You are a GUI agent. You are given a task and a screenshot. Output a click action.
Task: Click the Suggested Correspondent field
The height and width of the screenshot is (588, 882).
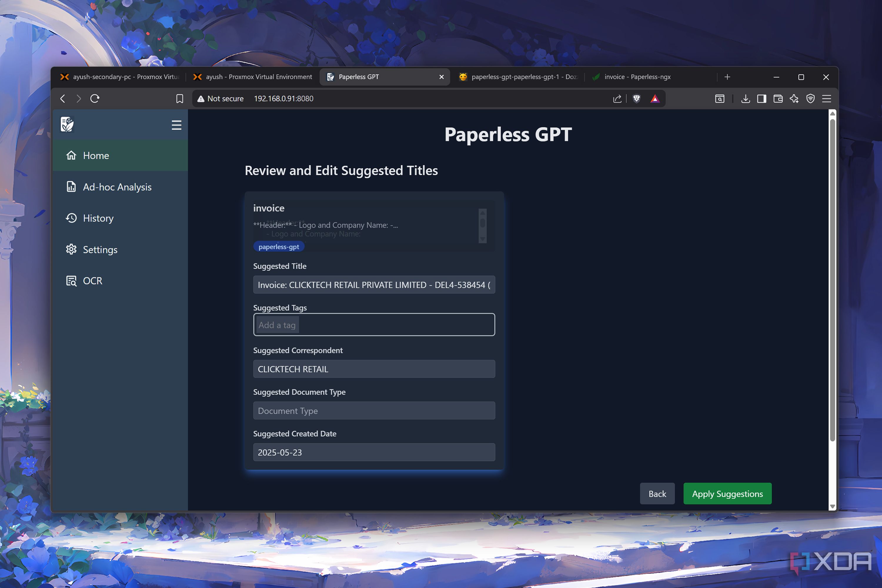click(x=374, y=369)
